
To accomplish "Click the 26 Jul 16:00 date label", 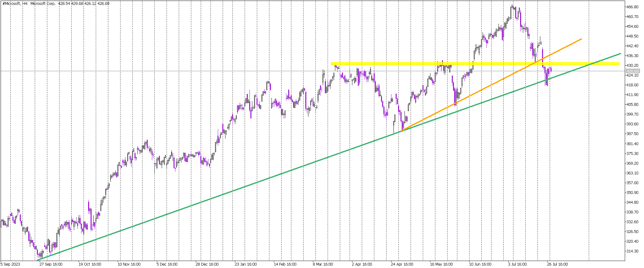I will (x=557, y=264).
